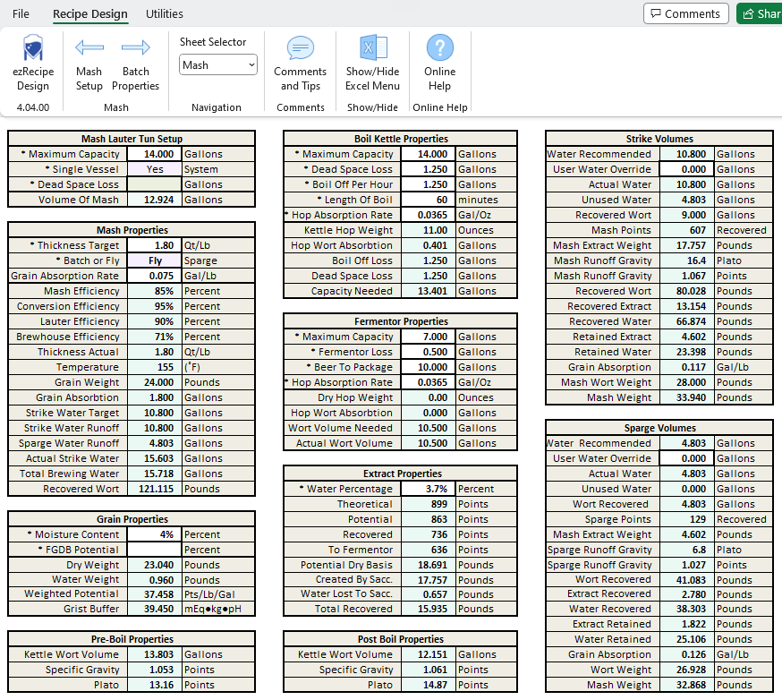
Task: Click the green Share button
Action: [760, 13]
